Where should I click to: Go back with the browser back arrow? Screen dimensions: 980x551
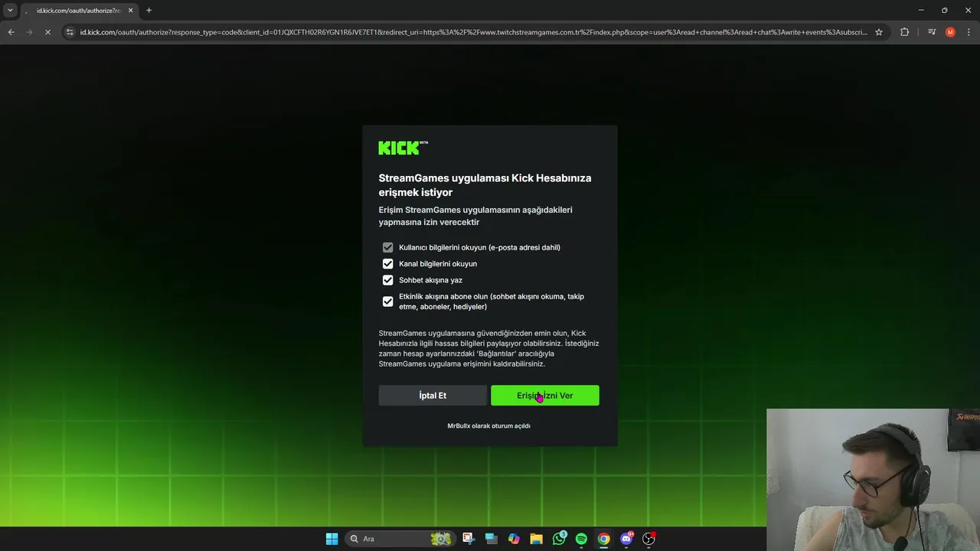pyautogui.click(x=11, y=32)
